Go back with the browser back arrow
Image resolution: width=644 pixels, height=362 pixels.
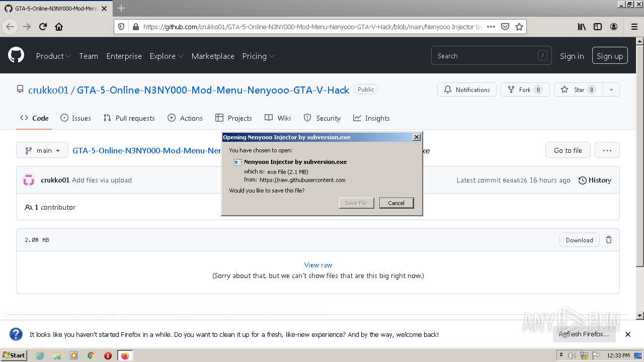(x=11, y=27)
